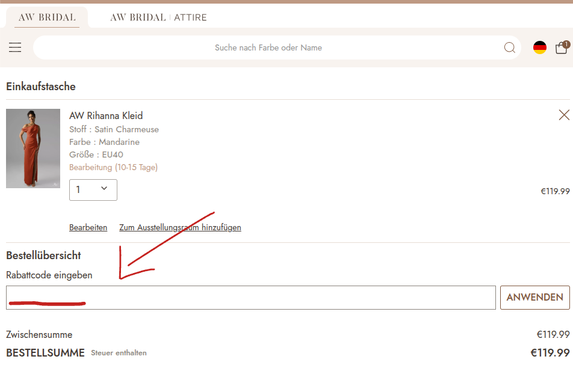Click the Bearbeiten link

[x=88, y=227]
